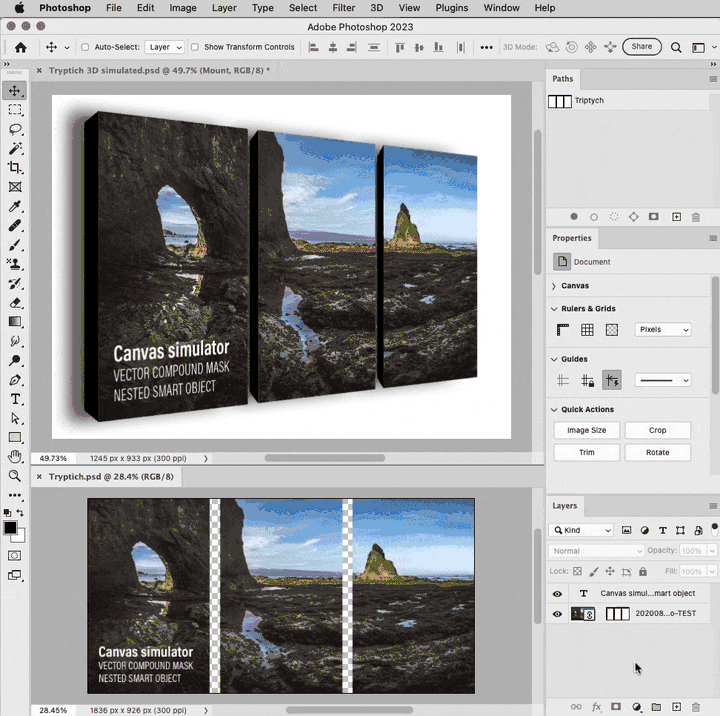The width and height of the screenshot is (720, 716).
Task: Collapse the Quick Actions section
Action: point(554,410)
